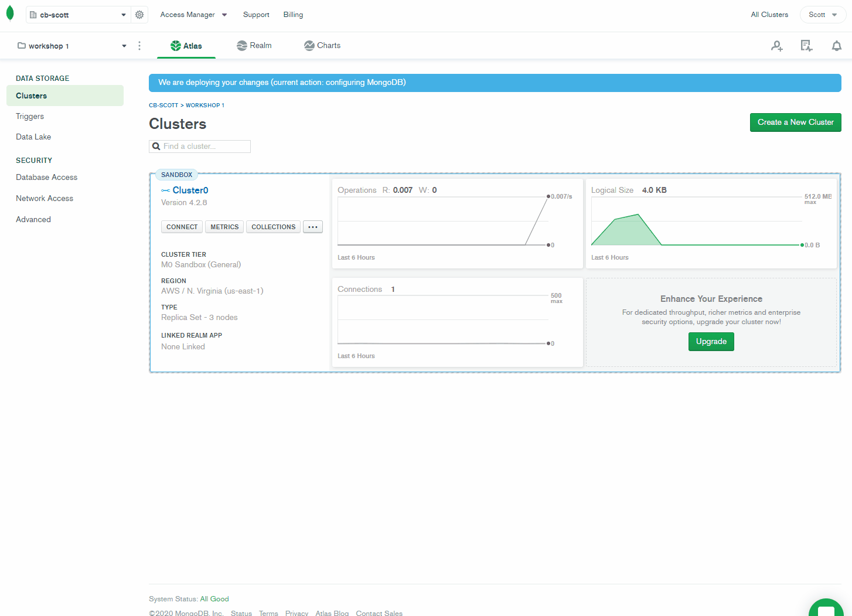
Task: Open project options vertical dots menu
Action: coord(139,46)
